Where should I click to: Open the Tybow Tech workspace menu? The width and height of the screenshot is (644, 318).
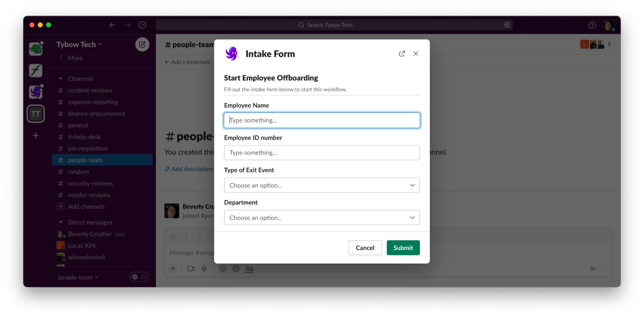(x=79, y=44)
